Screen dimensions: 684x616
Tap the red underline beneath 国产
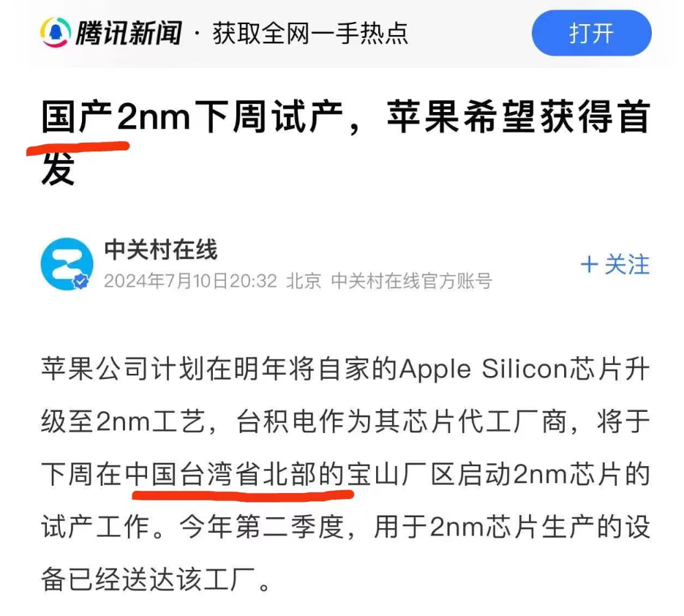coord(78,148)
